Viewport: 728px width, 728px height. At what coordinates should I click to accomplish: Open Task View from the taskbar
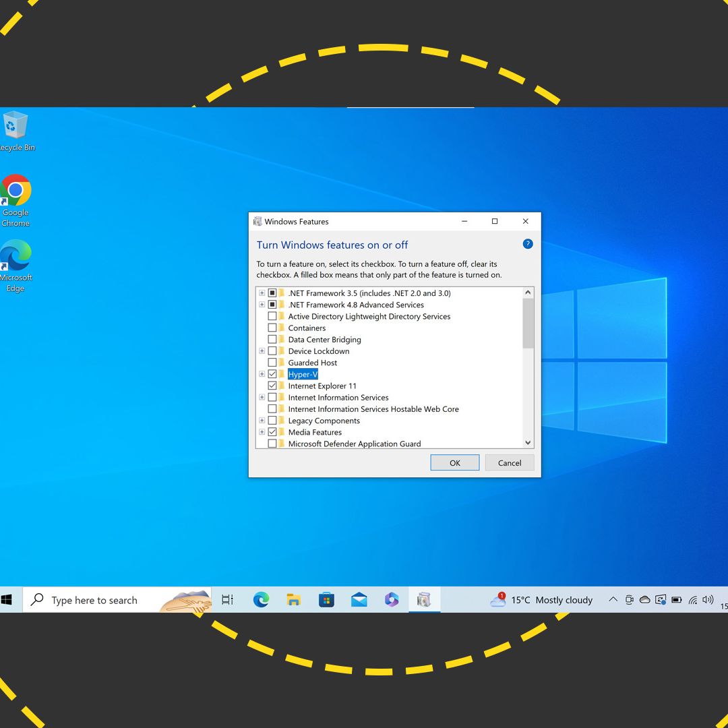tap(227, 599)
